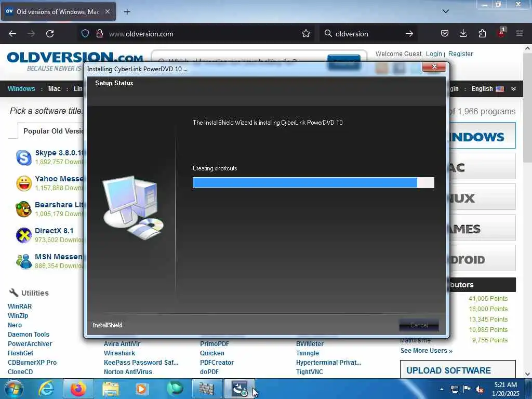Open the extensions puzzle icon
Image resolution: width=532 pixels, height=399 pixels.
coord(482,33)
